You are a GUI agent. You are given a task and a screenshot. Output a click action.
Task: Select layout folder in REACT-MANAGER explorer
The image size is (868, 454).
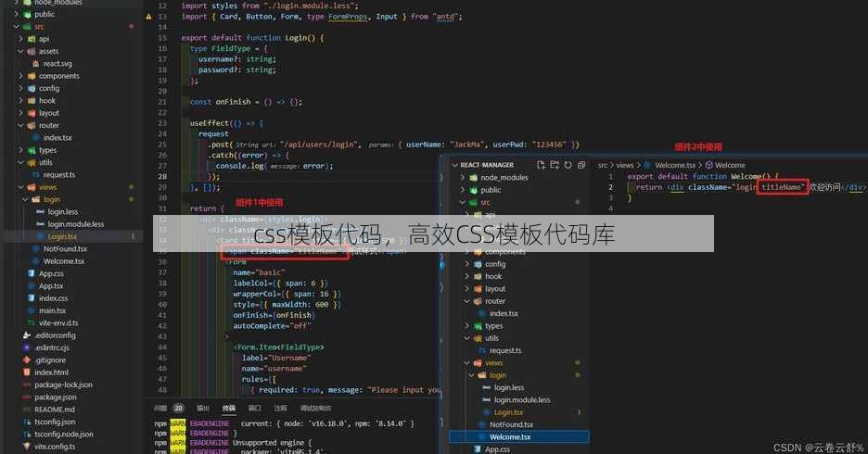point(495,289)
